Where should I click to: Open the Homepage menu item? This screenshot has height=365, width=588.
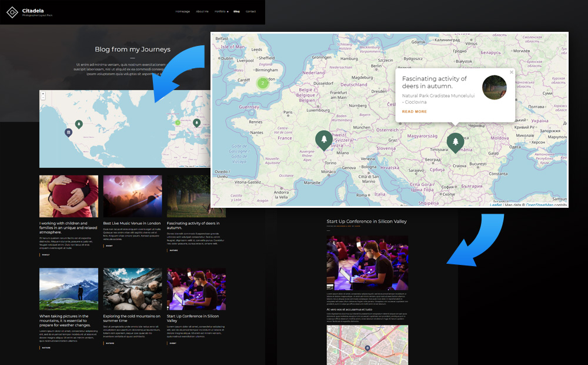pyautogui.click(x=182, y=11)
